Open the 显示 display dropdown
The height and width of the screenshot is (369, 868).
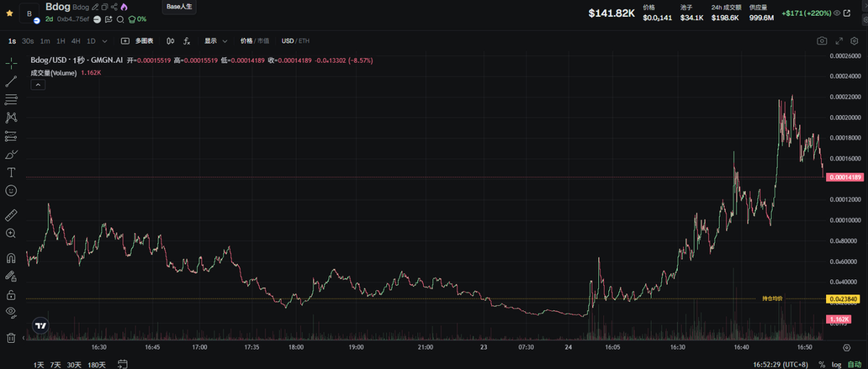[x=215, y=40]
